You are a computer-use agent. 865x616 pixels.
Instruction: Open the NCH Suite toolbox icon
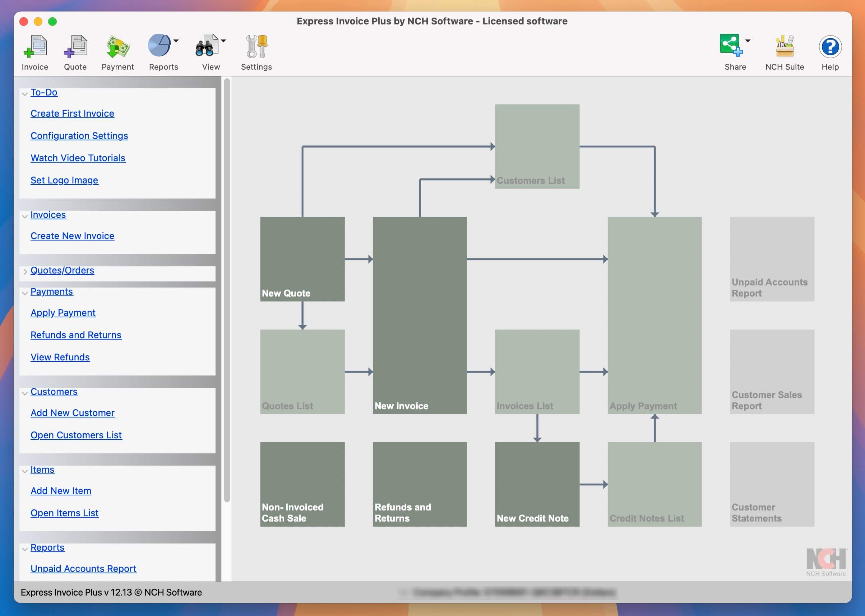(x=785, y=46)
